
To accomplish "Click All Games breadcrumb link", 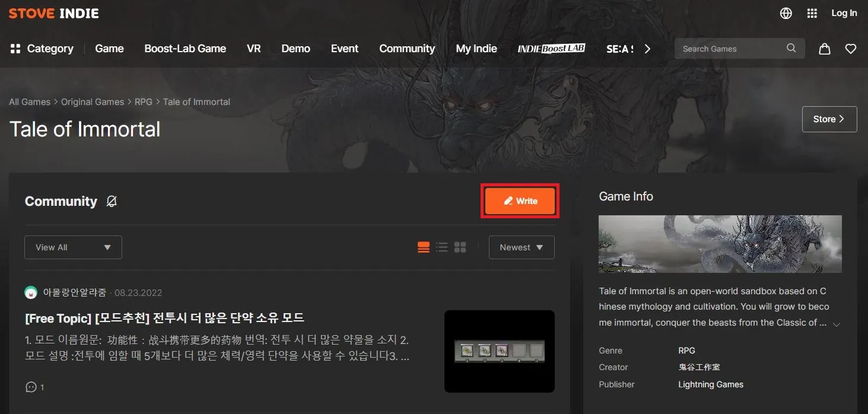I will (30, 102).
